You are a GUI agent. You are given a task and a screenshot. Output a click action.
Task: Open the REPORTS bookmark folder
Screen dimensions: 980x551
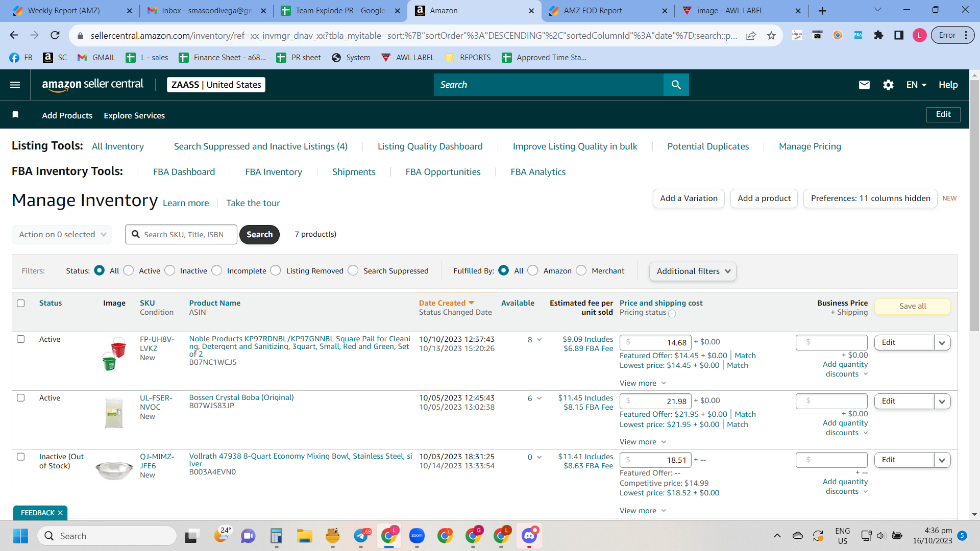coord(468,58)
